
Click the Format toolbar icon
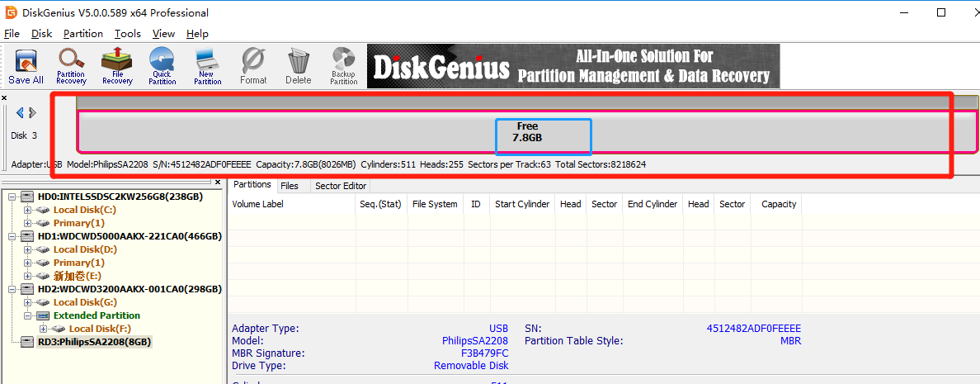pos(253,67)
